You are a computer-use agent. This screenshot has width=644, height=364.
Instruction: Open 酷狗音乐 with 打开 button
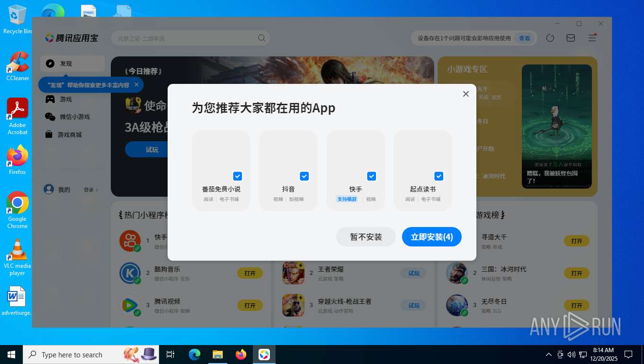click(x=250, y=273)
